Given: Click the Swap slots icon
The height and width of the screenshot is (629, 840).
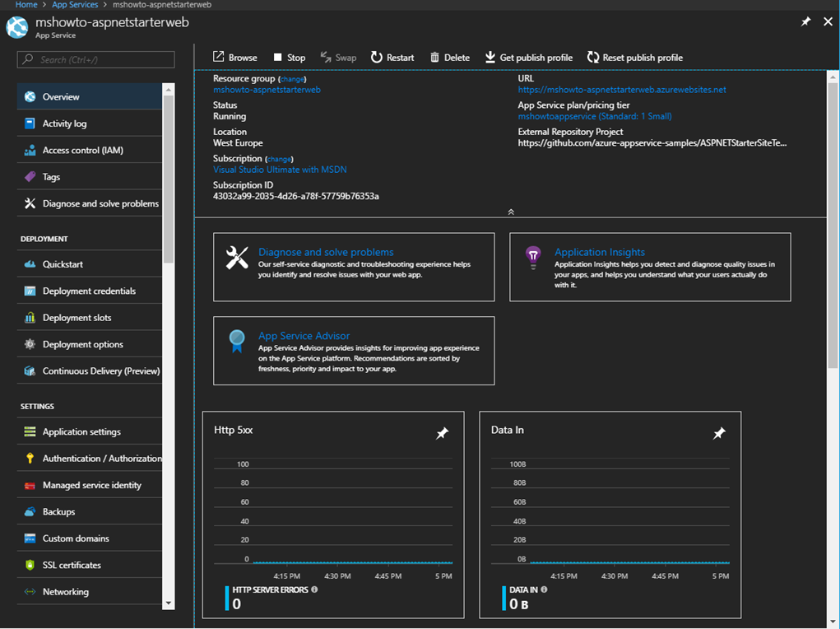Looking at the screenshot, I should [x=325, y=57].
